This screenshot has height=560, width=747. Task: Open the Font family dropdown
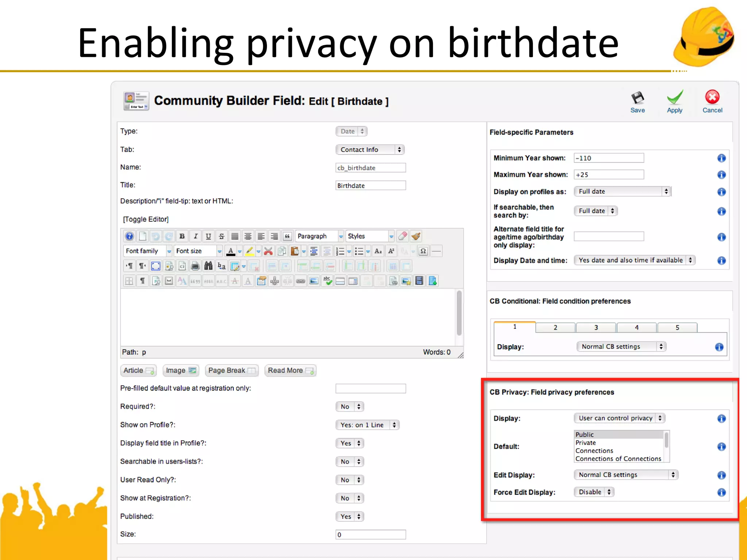147,251
